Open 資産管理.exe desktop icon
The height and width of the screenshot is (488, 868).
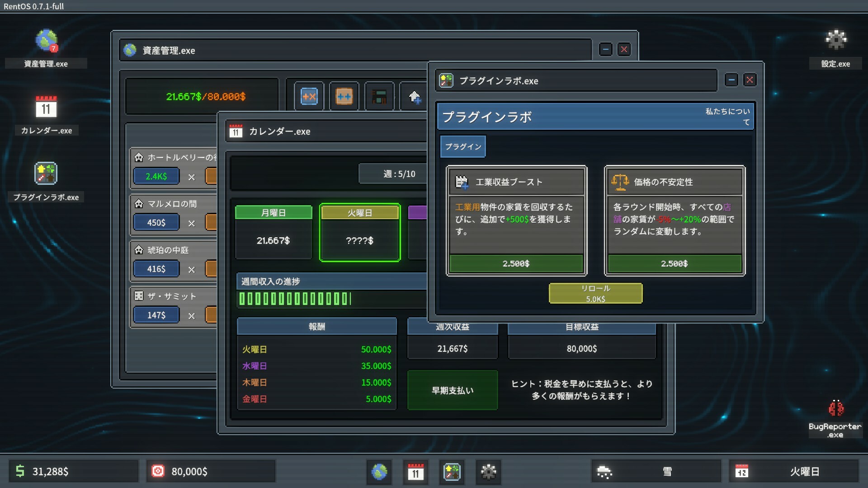click(46, 41)
